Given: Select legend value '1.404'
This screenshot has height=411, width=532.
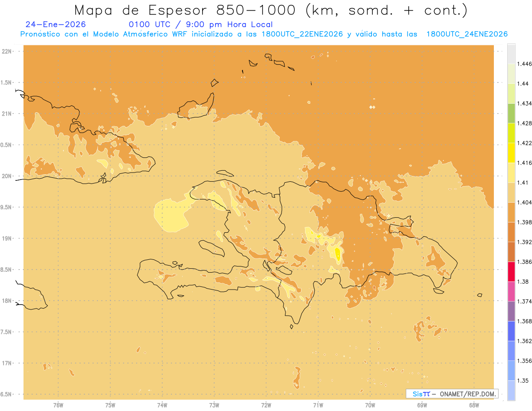Looking at the screenshot, I should [524, 202].
